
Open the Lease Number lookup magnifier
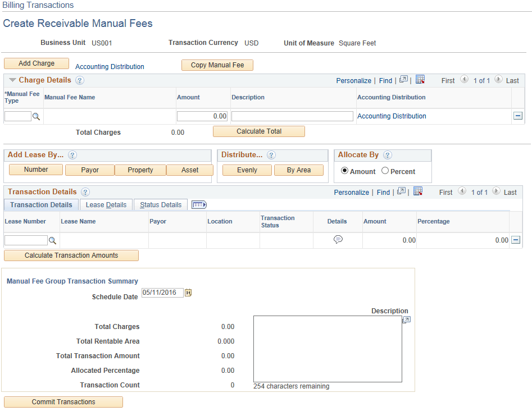pos(52,240)
